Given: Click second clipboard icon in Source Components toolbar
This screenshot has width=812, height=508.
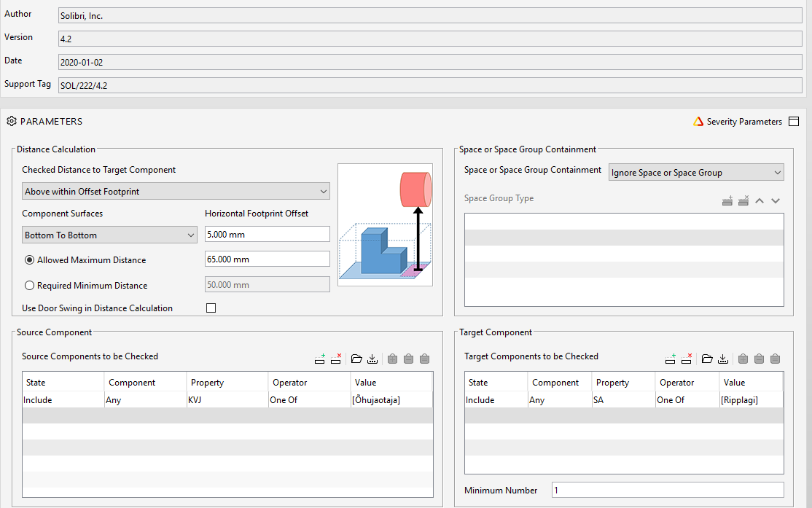Looking at the screenshot, I should tap(409, 359).
